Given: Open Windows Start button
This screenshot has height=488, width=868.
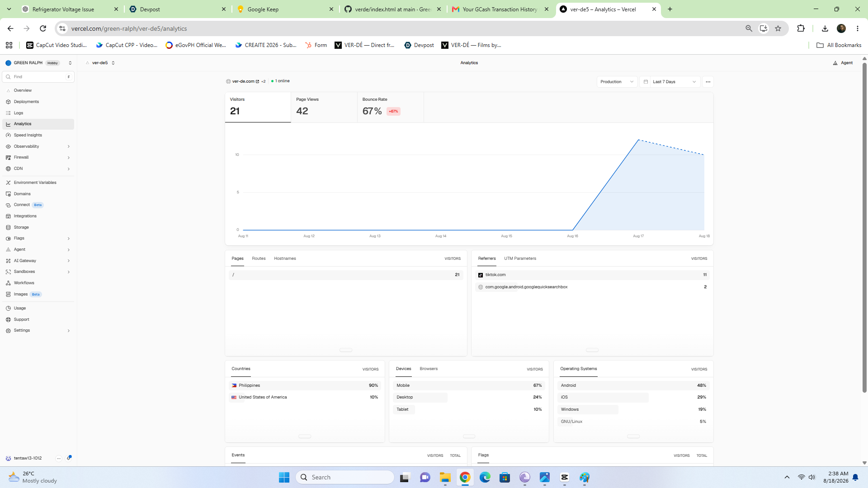Looking at the screenshot, I should tap(284, 477).
